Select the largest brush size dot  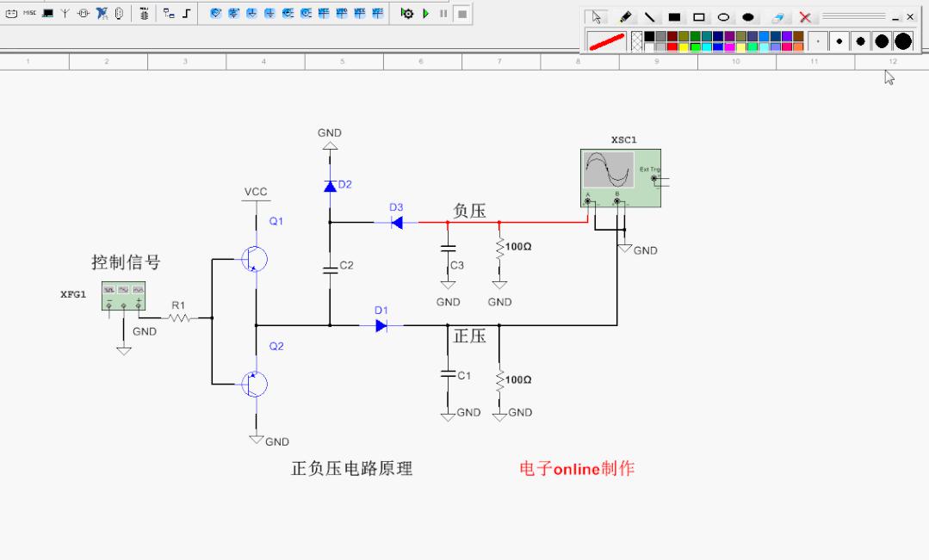click(x=902, y=41)
